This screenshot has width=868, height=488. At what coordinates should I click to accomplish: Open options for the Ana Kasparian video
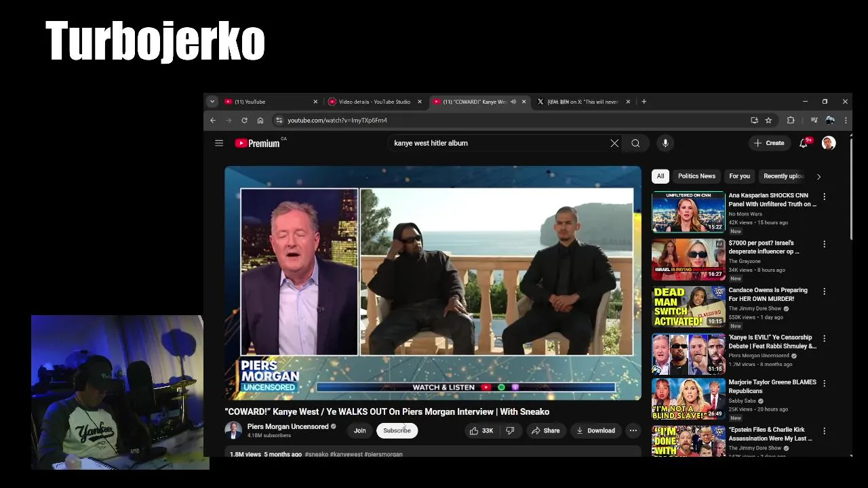(x=825, y=197)
